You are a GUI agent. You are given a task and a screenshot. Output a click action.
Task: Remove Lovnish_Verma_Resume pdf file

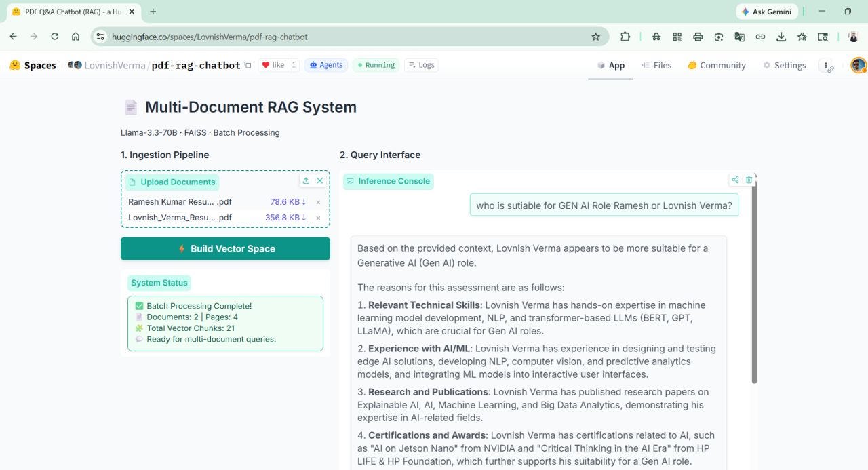pyautogui.click(x=318, y=218)
